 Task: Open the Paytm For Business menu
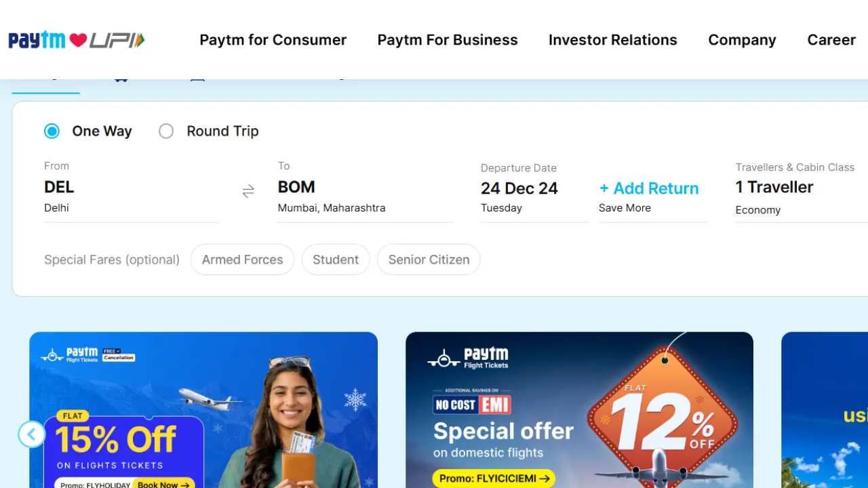click(447, 40)
